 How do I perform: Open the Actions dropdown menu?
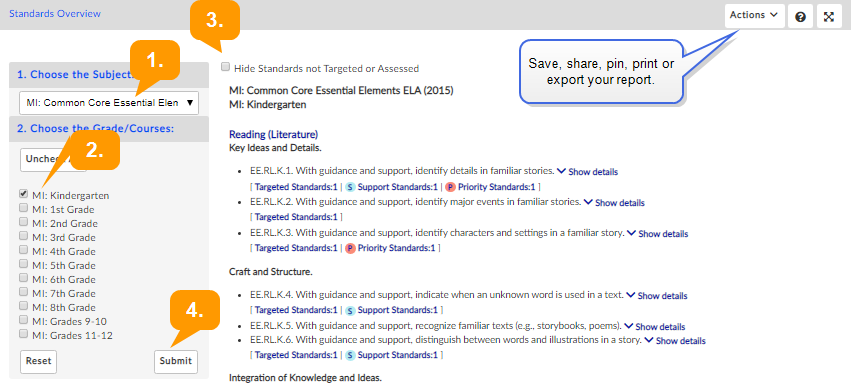(x=754, y=16)
